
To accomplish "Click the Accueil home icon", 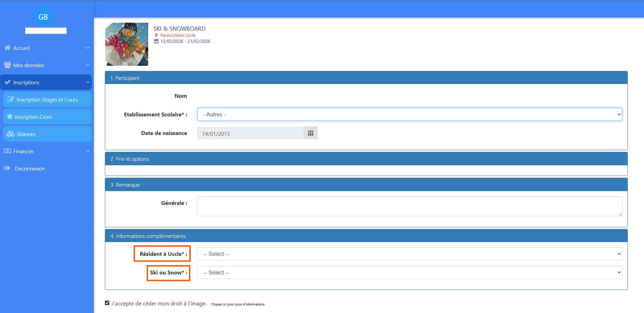I will click(x=7, y=48).
